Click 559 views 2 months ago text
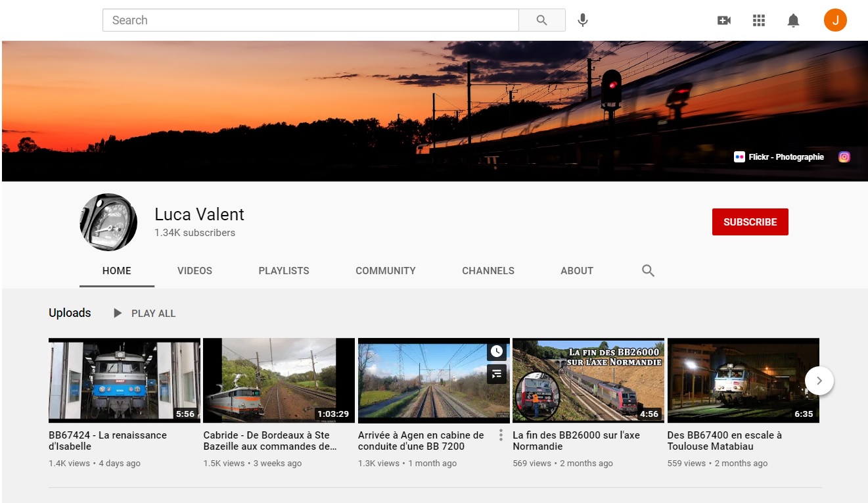The width and height of the screenshot is (868, 503). (x=718, y=464)
